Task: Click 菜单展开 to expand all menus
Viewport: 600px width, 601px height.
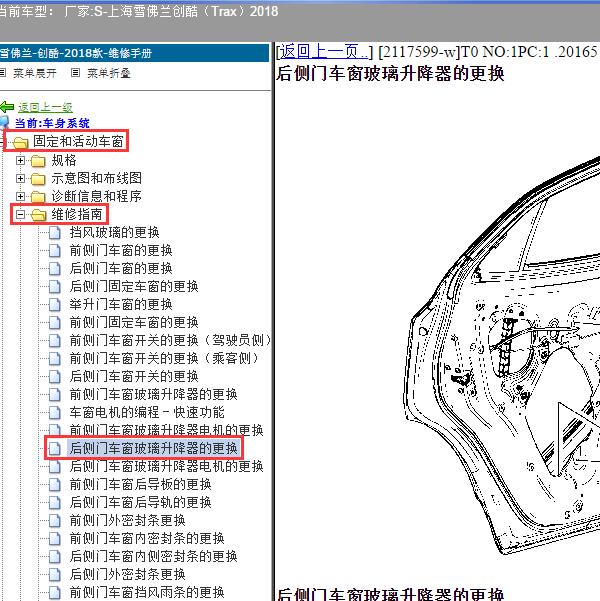Action: pyautogui.click(x=35, y=73)
